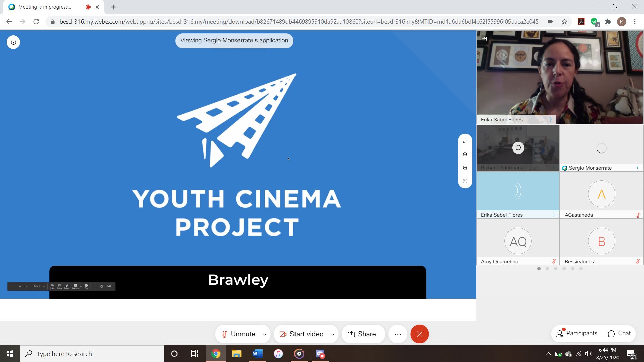
Task: Select 'Meeting is in progress' tab
Action: tap(54, 7)
